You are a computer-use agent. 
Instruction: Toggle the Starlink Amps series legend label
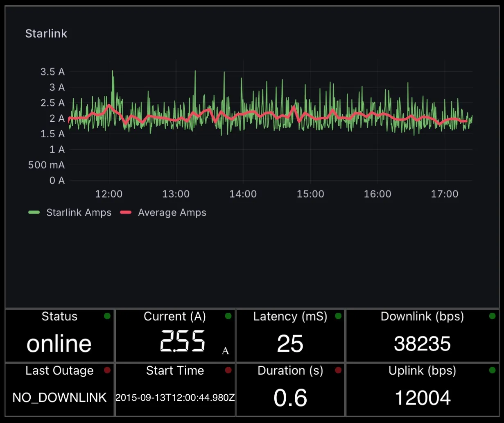click(x=79, y=212)
